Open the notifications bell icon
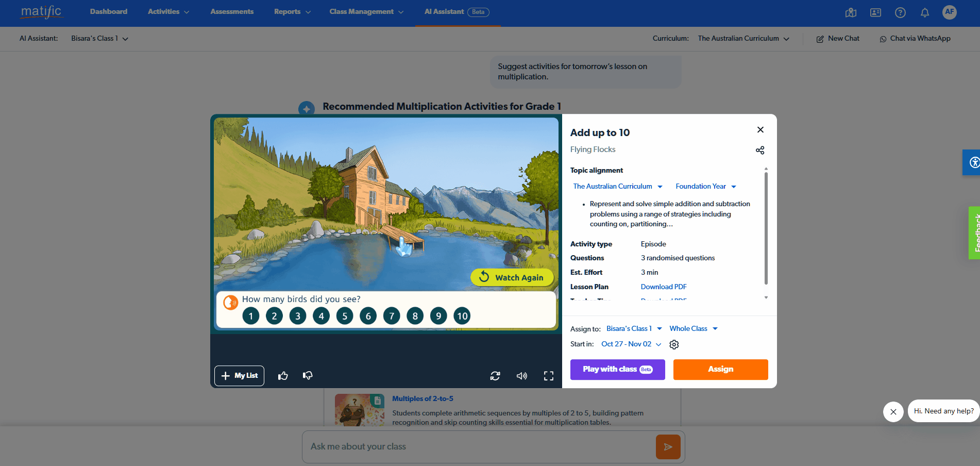This screenshot has height=466, width=980. [925, 13]
